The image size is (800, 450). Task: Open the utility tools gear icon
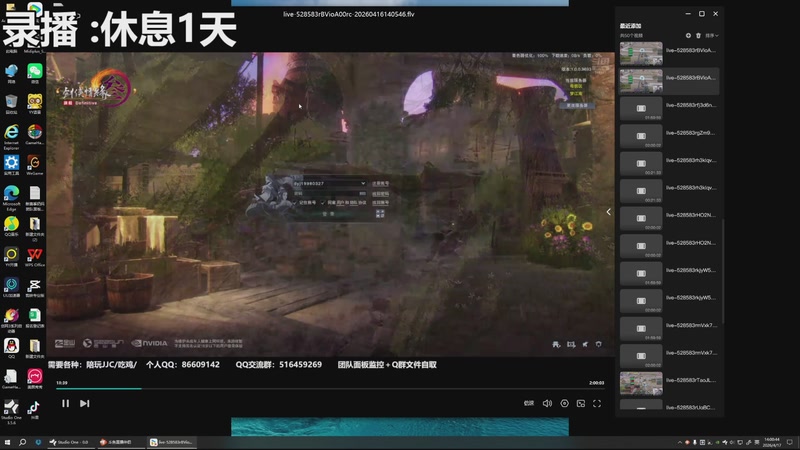point(11,165)
